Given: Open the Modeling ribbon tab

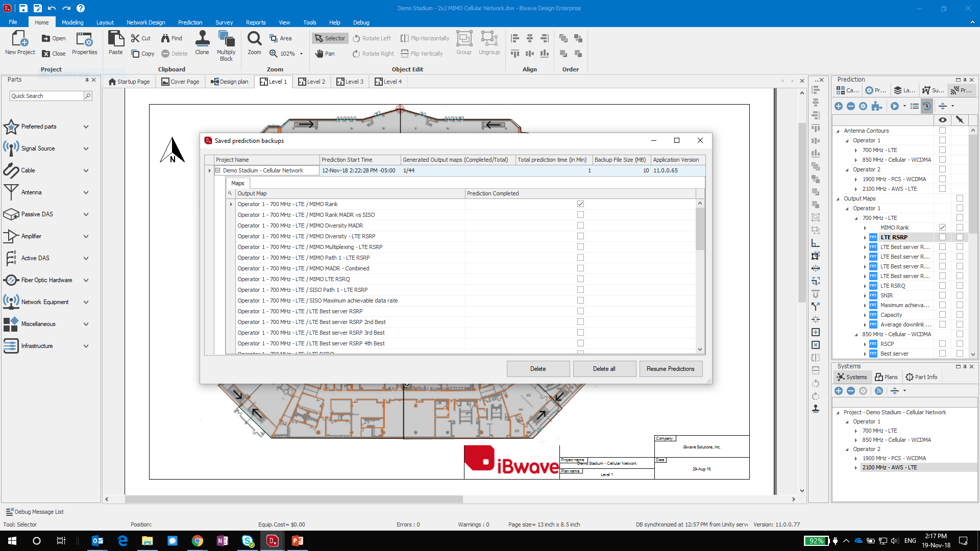Looking at the screenshot, I should coord(72,22).
